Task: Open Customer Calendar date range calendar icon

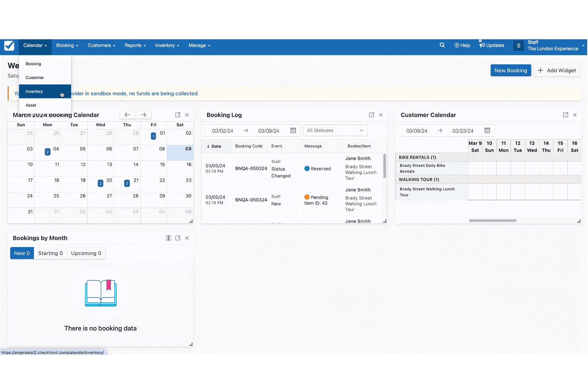Action: click(487, 130)
